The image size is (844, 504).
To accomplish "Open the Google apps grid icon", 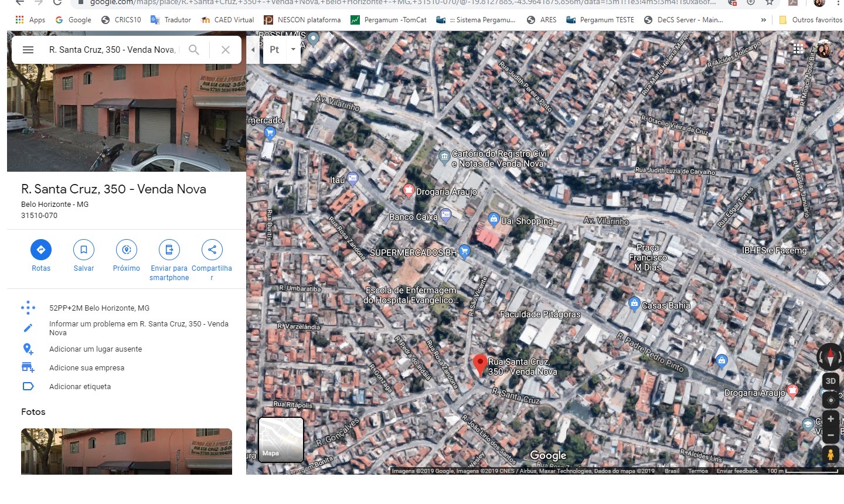I will tap(798, 49).
